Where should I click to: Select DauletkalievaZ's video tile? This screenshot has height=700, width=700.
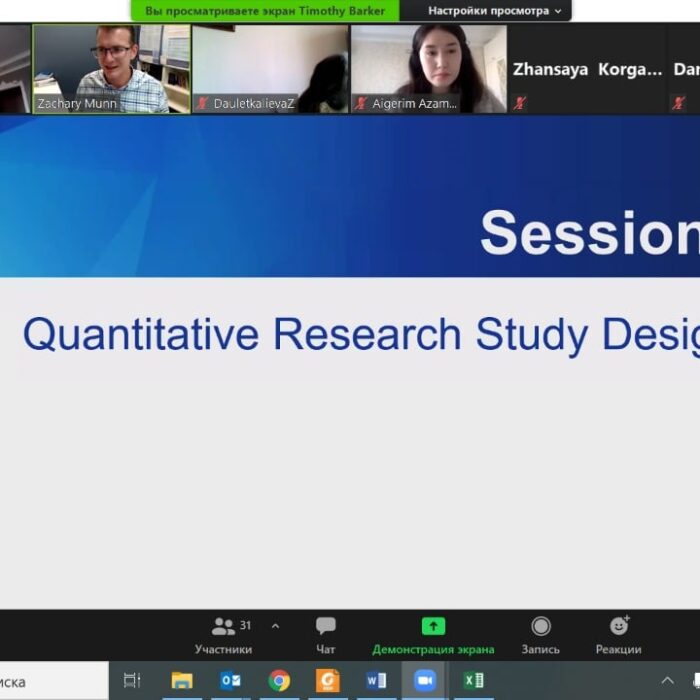[x=270, y=68]
